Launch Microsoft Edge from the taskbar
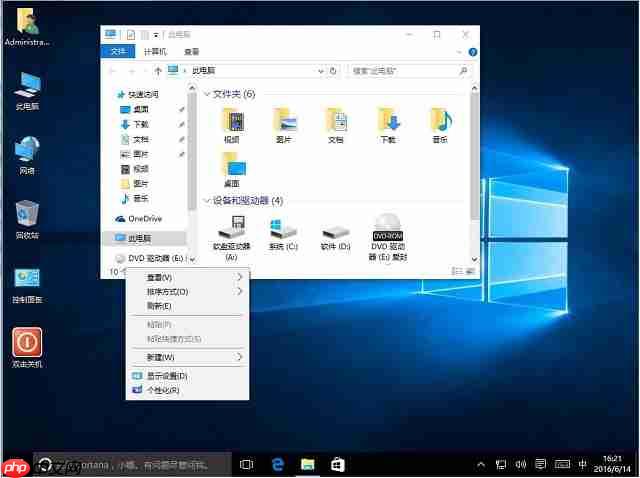The width and height of the screenshot is (640, 478). 278,465
